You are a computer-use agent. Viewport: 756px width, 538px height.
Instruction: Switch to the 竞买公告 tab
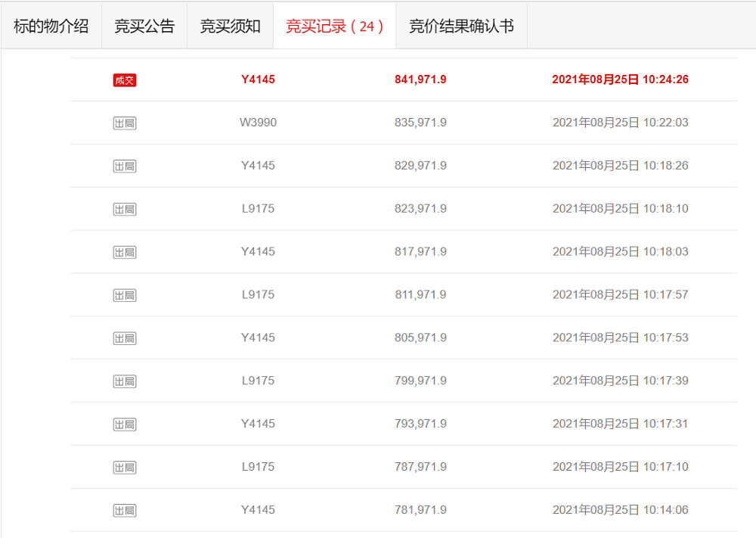point(144,26)
